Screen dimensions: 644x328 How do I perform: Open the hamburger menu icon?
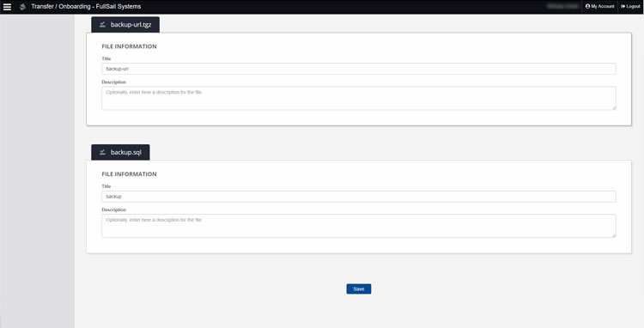tap(8, 7)
